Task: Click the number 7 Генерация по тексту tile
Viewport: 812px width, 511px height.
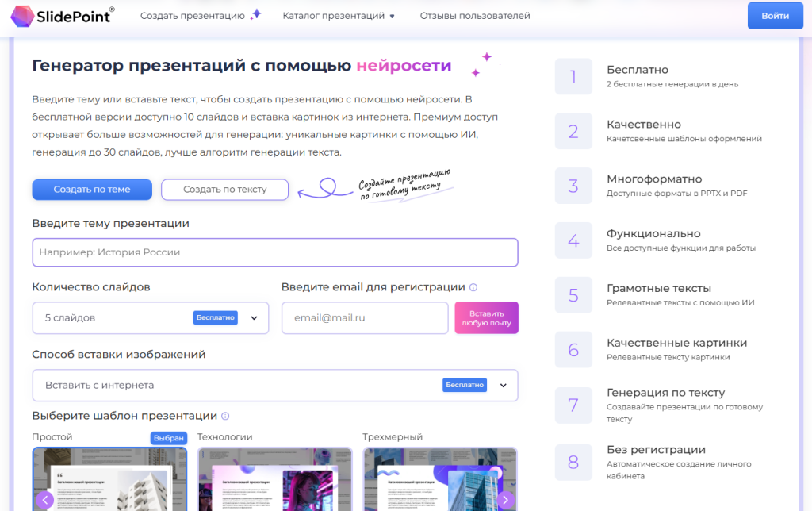Action: coord(573,405)
